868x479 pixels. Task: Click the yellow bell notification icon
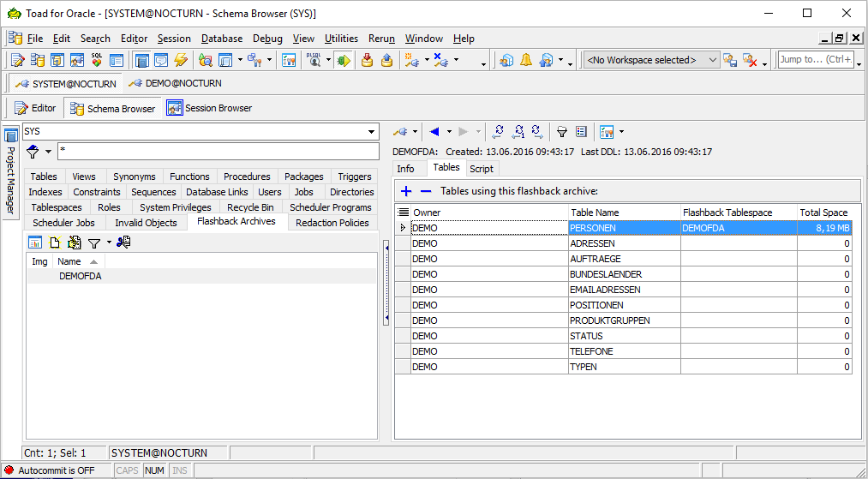pyautogui.click(x=526, y=60)
